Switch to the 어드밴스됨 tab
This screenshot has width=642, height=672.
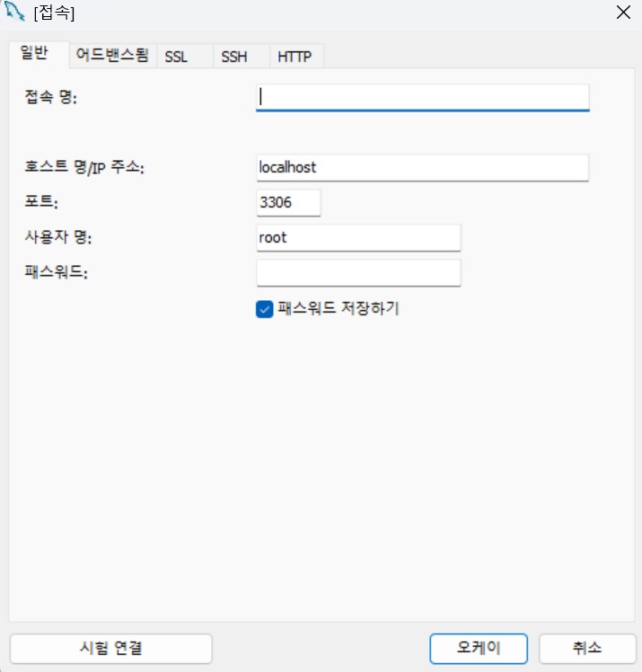point(112,56)
